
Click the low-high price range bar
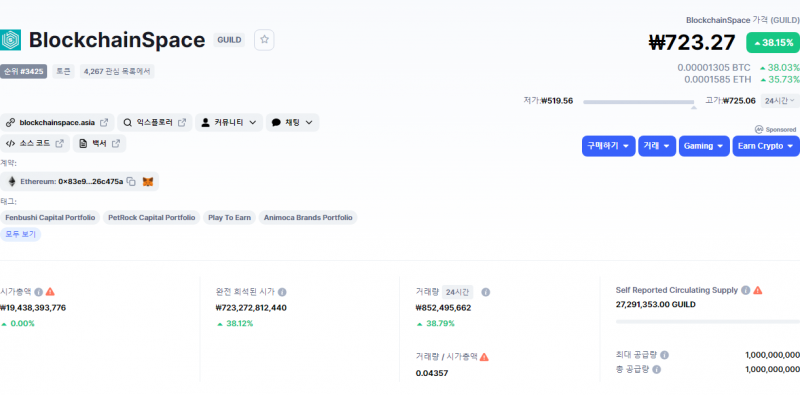[638, 102]
